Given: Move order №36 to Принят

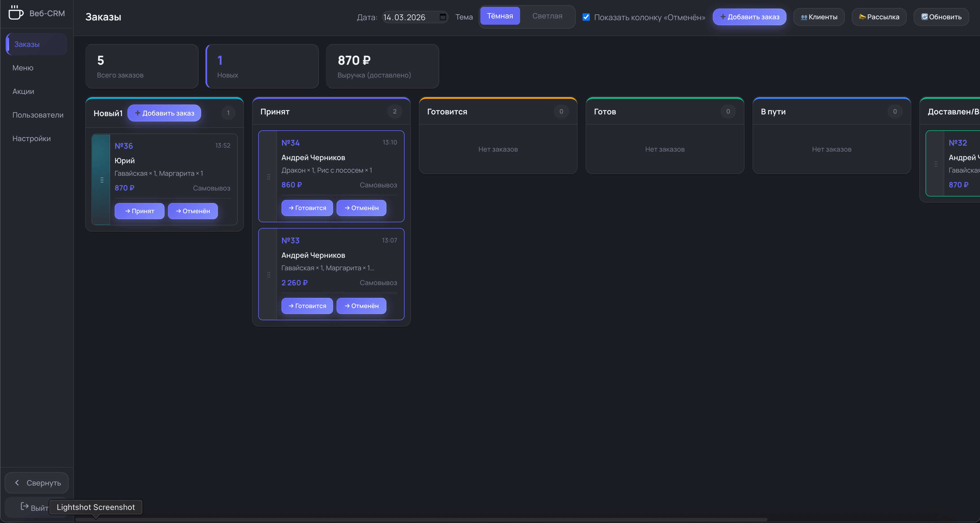Looking at the screenshot, I should (x=139, y=211).
